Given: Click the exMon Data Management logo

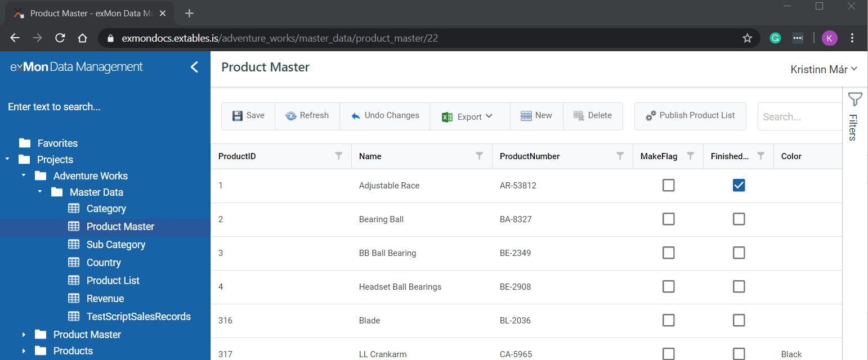Looking at the screenshot, I should click(77, 67).
